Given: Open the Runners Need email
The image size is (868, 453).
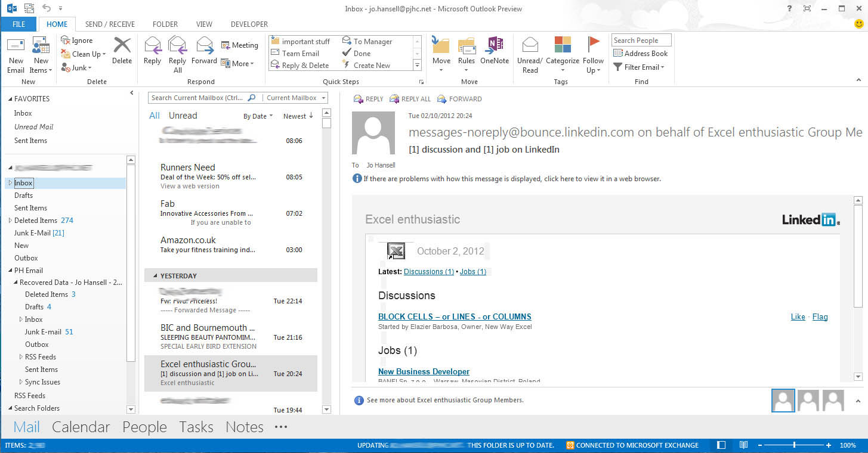Looking at the screenshot, I should 231,176.
